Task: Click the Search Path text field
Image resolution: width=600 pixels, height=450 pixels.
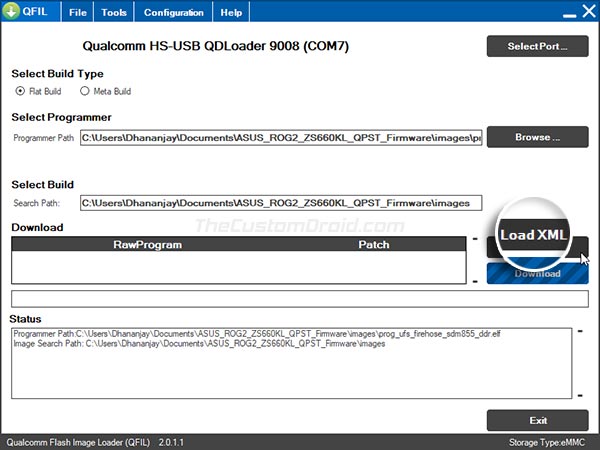Action: (281, 203)
